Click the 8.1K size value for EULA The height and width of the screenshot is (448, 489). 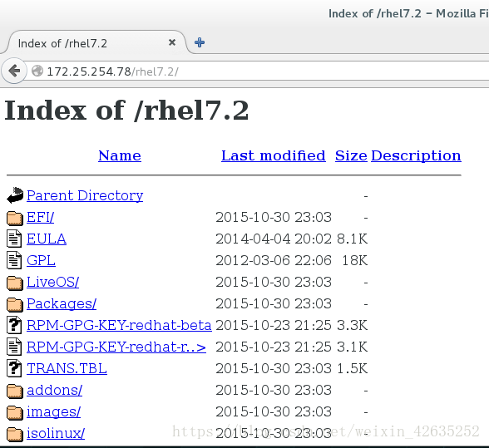coord(352,239)
